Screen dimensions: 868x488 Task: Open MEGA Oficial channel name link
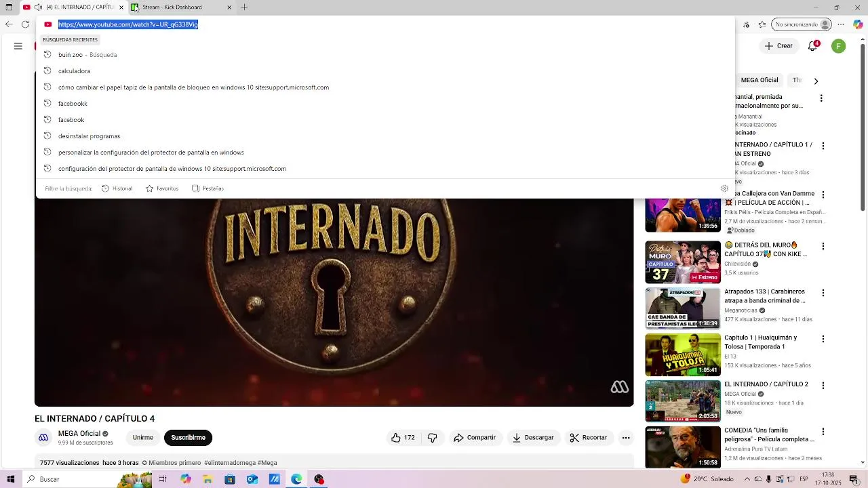(79, 434)
